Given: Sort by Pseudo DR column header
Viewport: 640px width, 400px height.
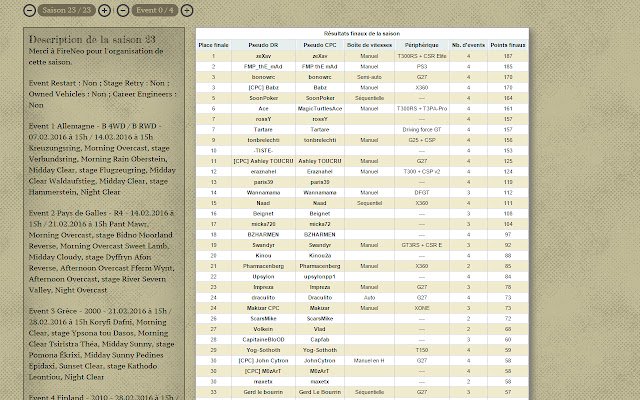Looking at the screenshot, I should coord(263,45).
